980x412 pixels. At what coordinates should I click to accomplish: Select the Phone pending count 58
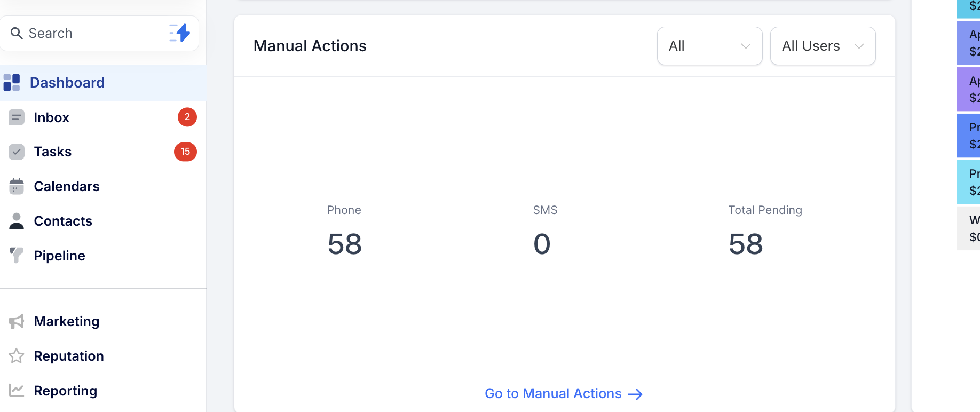pos(345,244)
